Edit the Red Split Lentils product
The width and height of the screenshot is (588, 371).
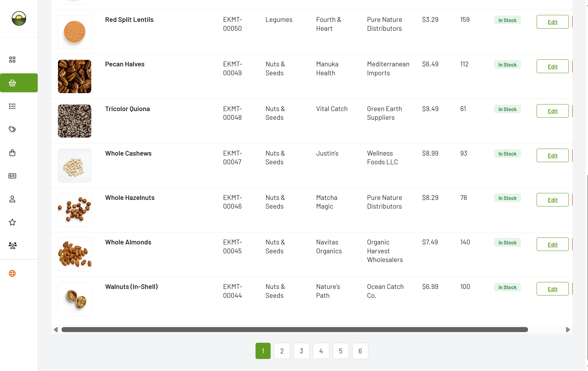point(552,22)
